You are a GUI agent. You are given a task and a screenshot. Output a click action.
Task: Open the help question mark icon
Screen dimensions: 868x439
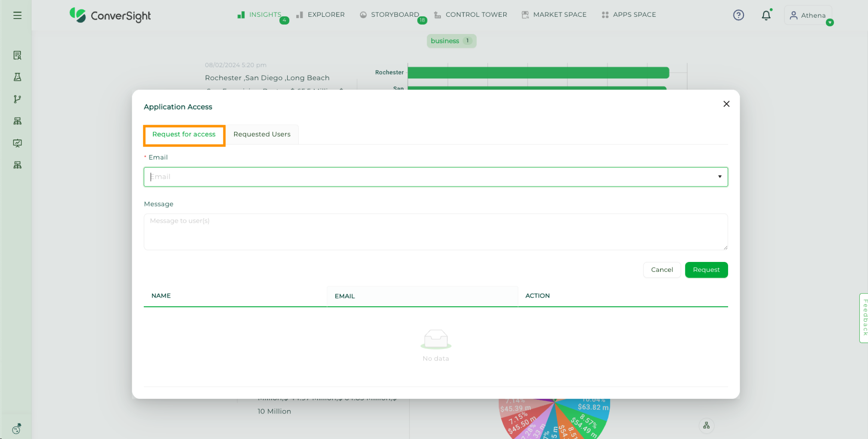coord(738,15)
